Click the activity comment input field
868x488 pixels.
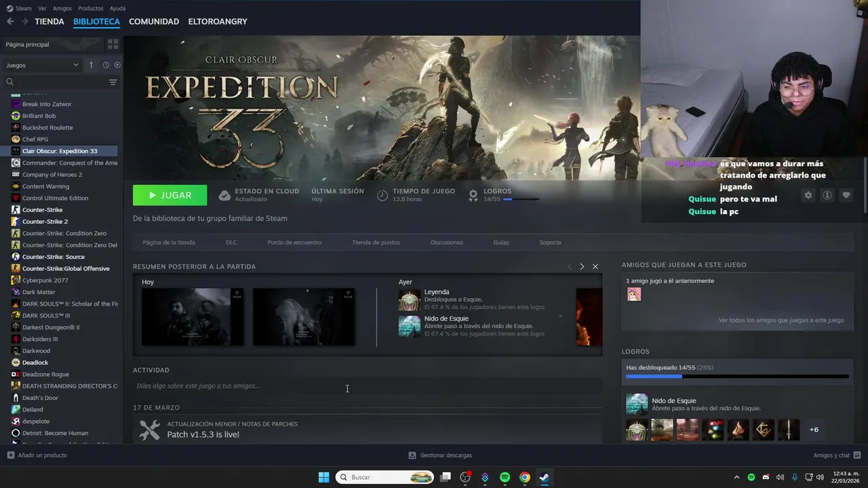[x=368, y=386]
